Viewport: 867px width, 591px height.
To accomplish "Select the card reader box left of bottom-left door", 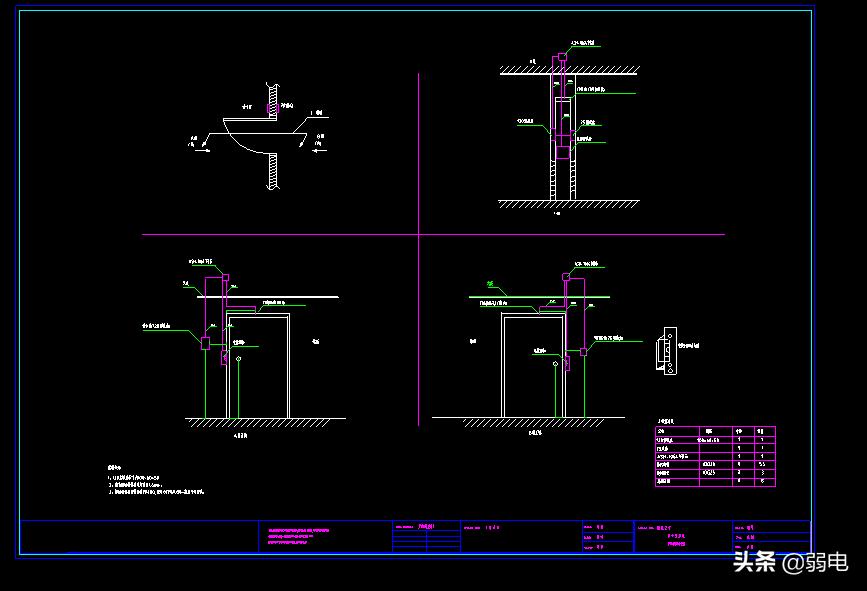I will [205, 342].
